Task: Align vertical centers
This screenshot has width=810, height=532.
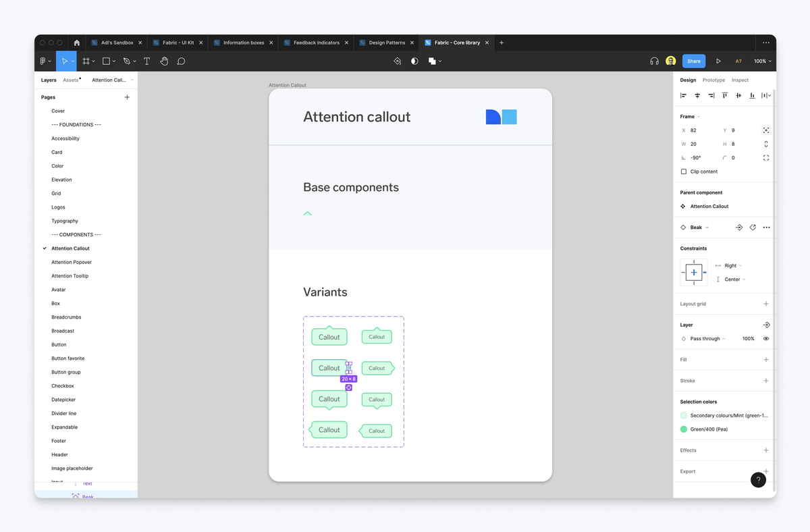Action: click(738, 96)
